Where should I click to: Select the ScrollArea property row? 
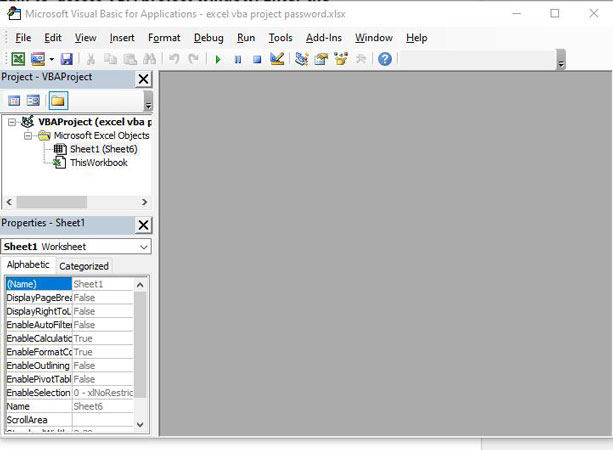click(70, 420)
